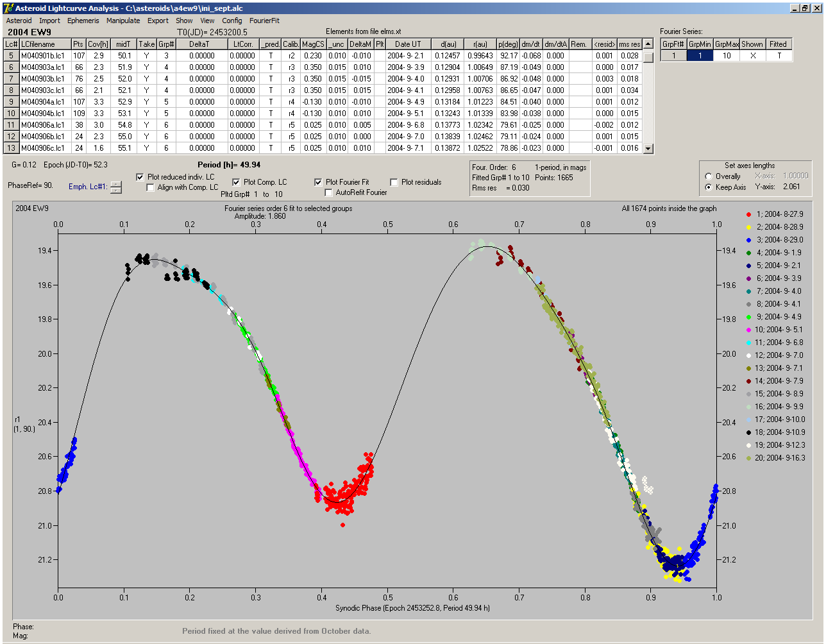Click cyan legend dot for 11; 2004- 9- 6.8
Image resolution: width=826 pixels, height=644 pixels.
point(749,343)
